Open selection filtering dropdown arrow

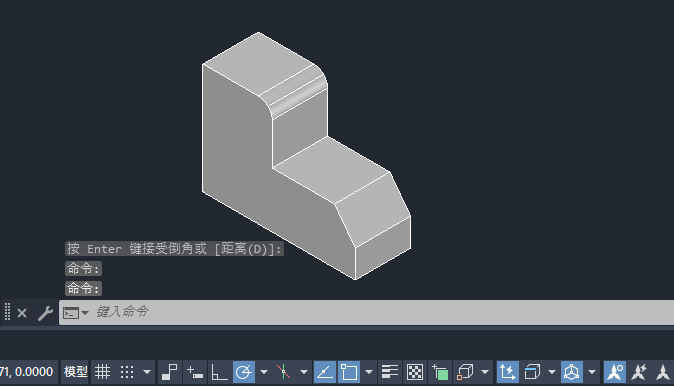(x=552, y=372)
